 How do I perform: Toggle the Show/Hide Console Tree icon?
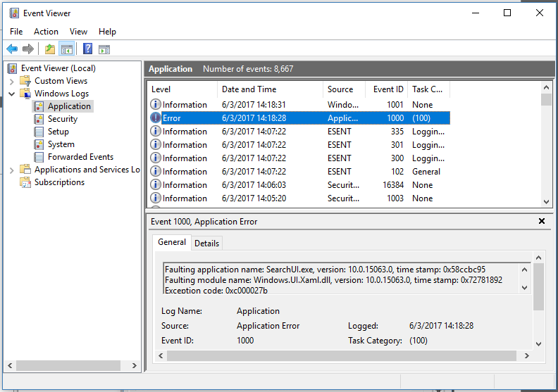point(66,49)
